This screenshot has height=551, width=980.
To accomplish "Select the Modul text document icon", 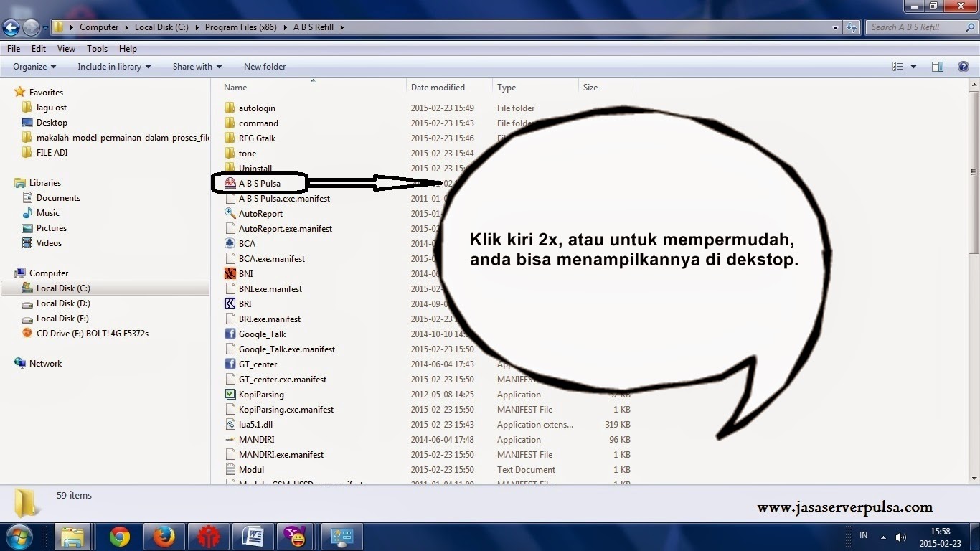I will tap(230, 469).
